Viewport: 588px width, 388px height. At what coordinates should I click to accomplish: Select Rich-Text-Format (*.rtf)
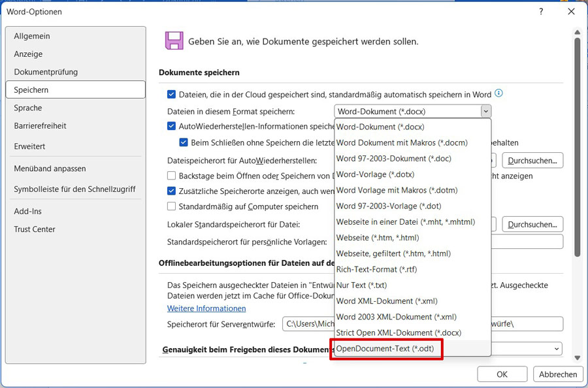point(412,269)
